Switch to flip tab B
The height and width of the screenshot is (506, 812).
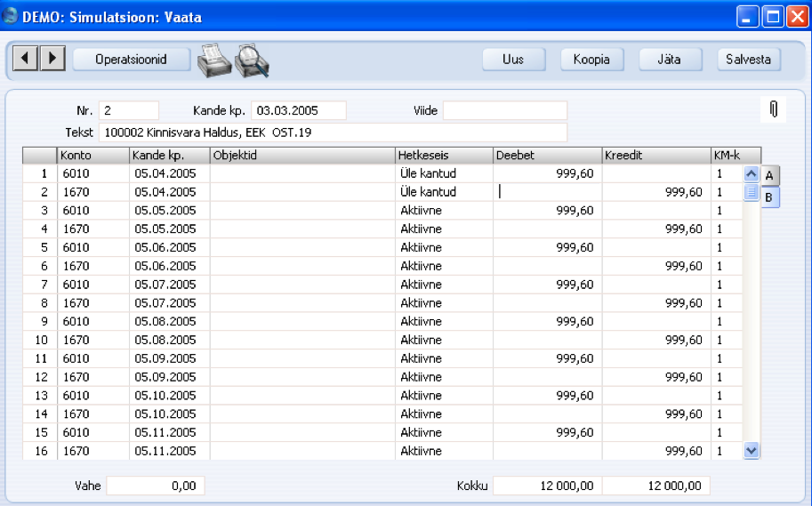pos(769,197)
